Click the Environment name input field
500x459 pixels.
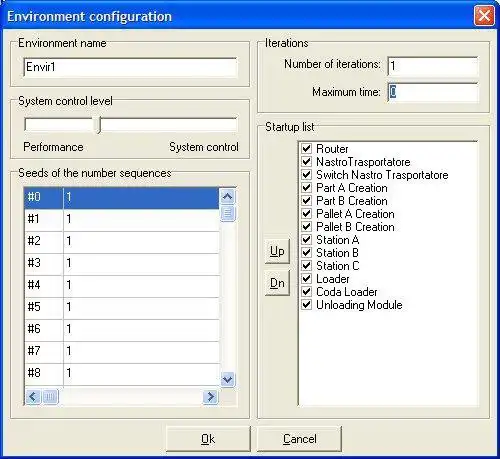tap(130, 67)
